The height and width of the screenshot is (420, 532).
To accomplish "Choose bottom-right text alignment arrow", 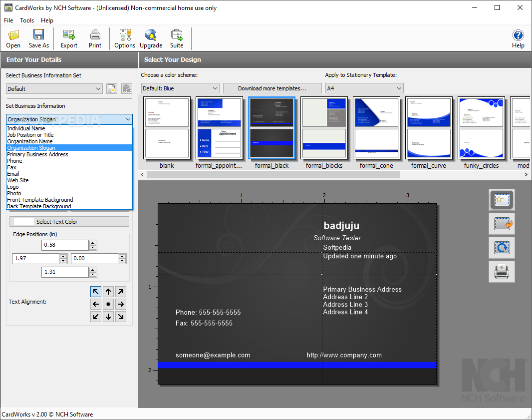I will pyautogui.click(x=121, y=317).
